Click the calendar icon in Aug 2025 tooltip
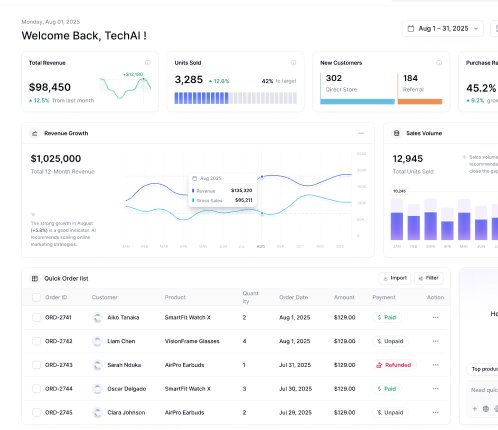 pos(195,179)
